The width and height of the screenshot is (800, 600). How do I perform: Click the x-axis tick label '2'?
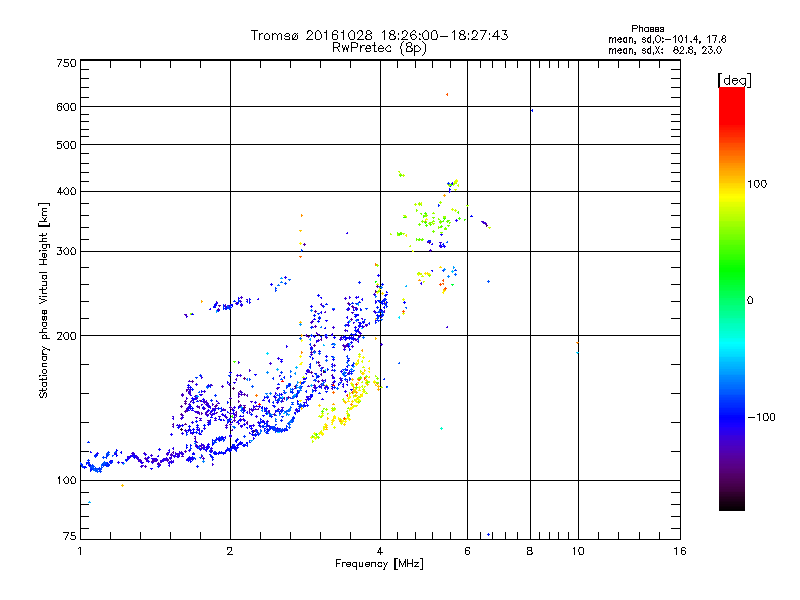point(230,551)
